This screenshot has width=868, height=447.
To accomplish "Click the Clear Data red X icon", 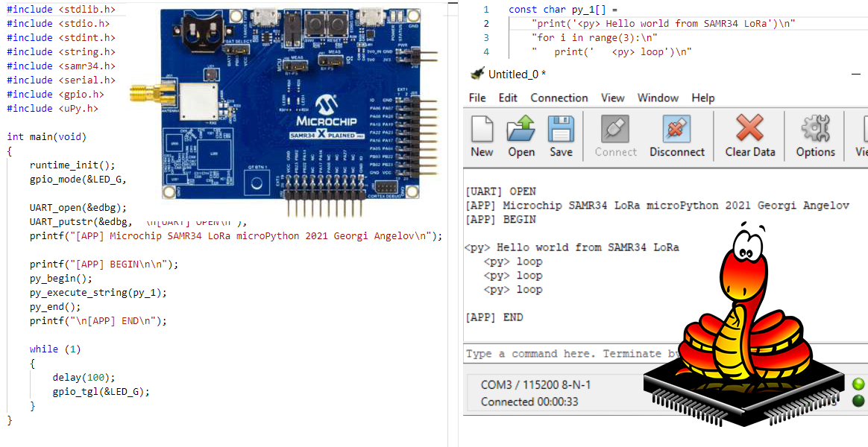I will tap(749, 128).
